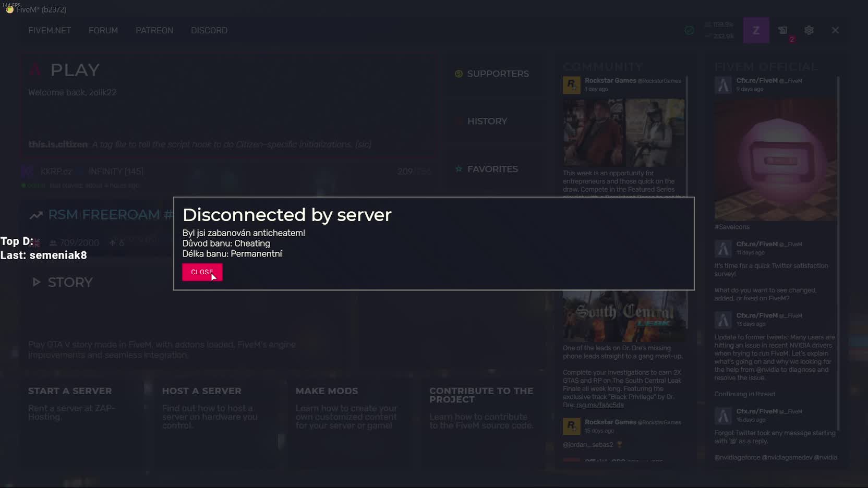Viewport: 868px width, 488px height.
Task: Click the Welcome back, zolik22 text
Action: [x=72, y=92]
